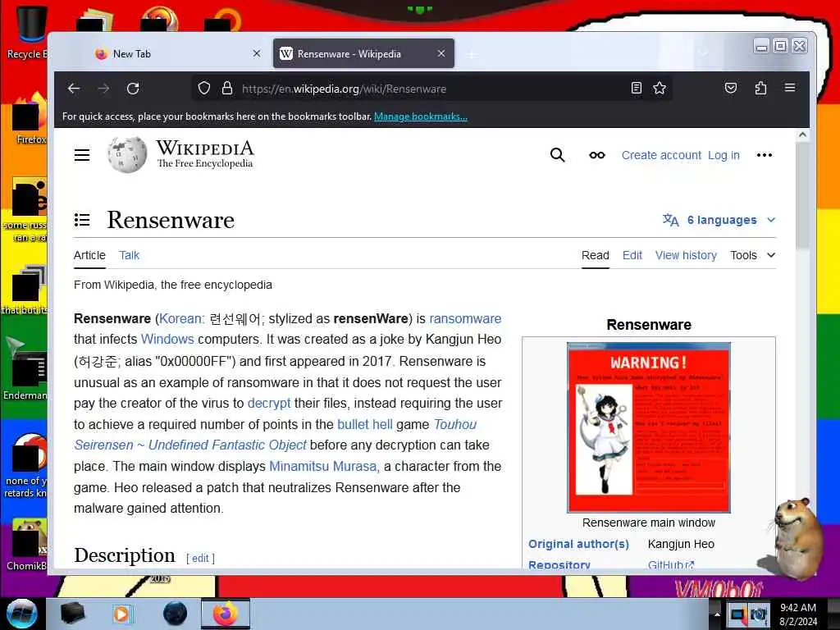Open the Talk tab

(129, 256)
